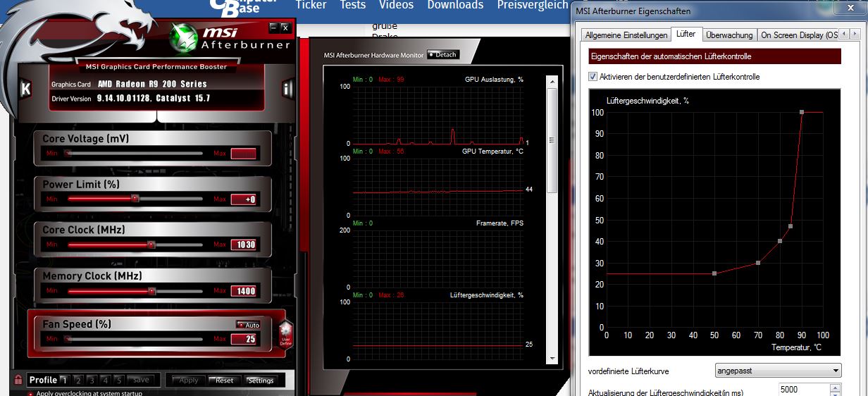Switch to Allgemeine Einstellungen tab
The image size is (868, 396).
(x=626, y=35)
